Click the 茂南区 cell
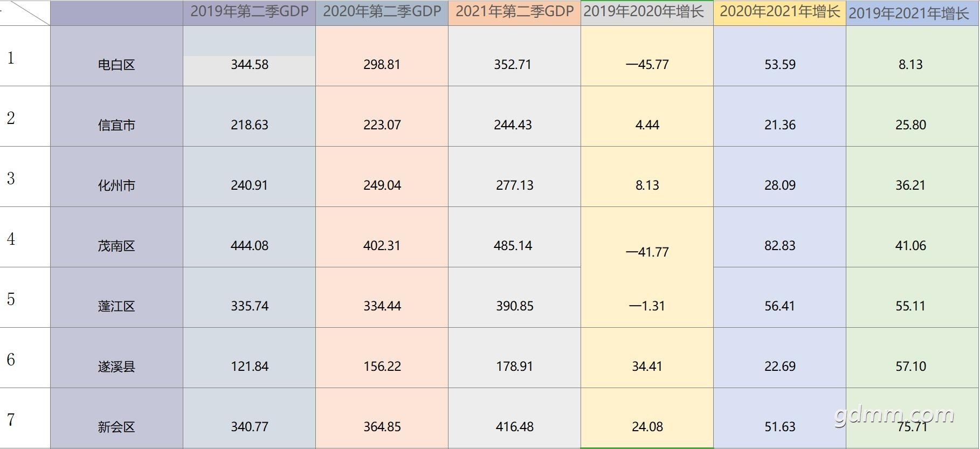 coord(116,246)
